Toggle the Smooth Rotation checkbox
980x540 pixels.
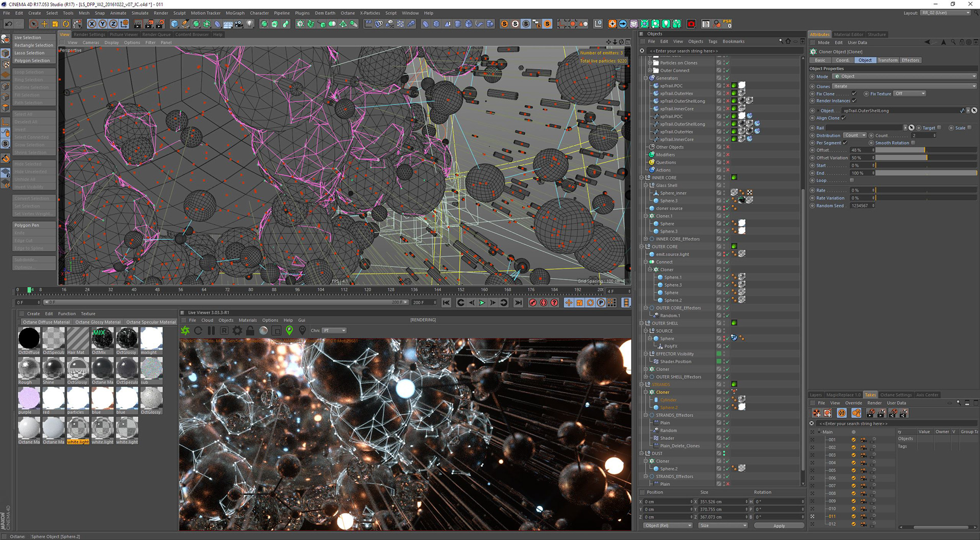tap(913, 143)
